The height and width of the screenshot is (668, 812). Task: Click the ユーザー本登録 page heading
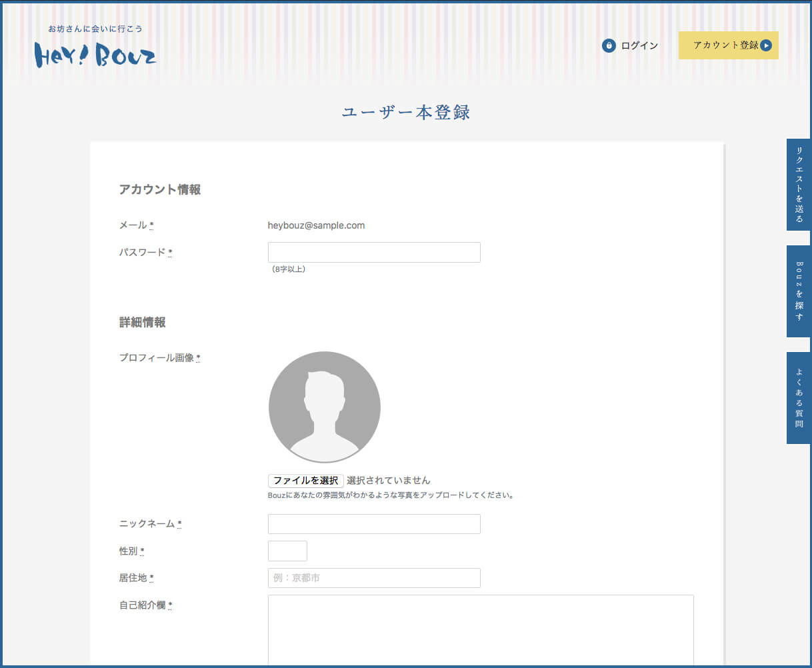406,112
